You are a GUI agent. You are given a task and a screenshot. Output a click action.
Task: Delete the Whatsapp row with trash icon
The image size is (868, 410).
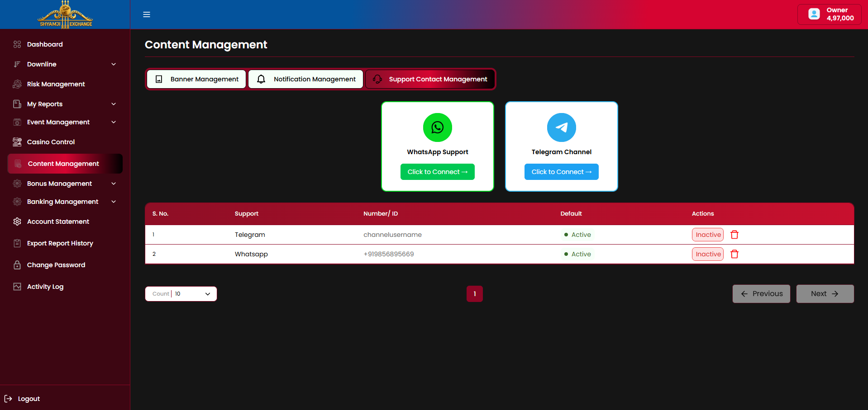(734, 254)
